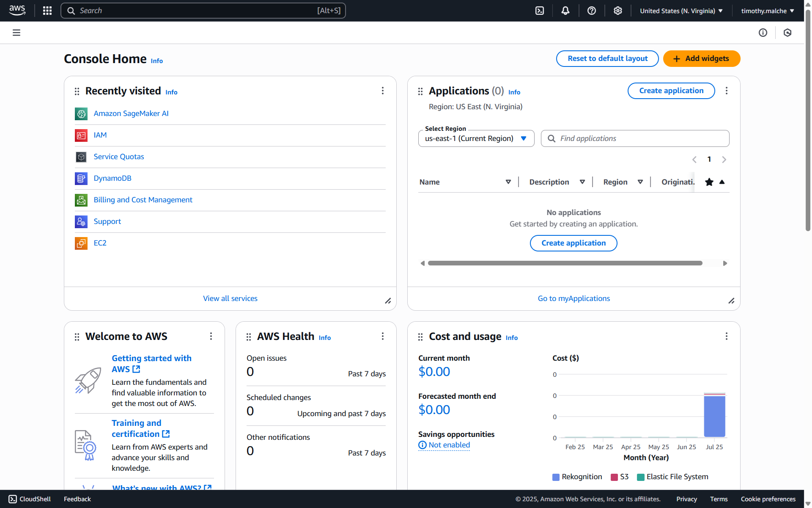812x508 pixels.
Task: Toggle sort on the Name column
Action: (508, 182)
